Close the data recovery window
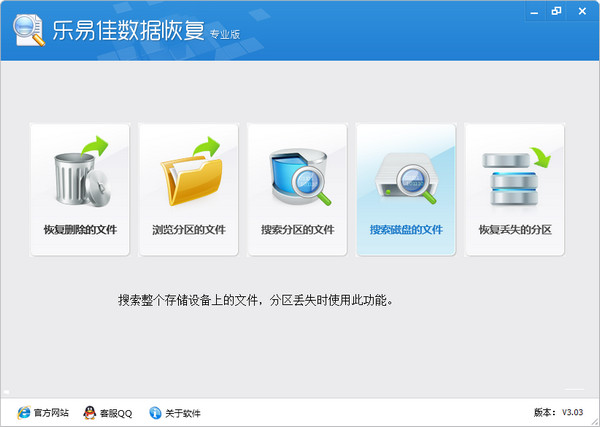Screen dimensions: 600x427 point(582,11)
